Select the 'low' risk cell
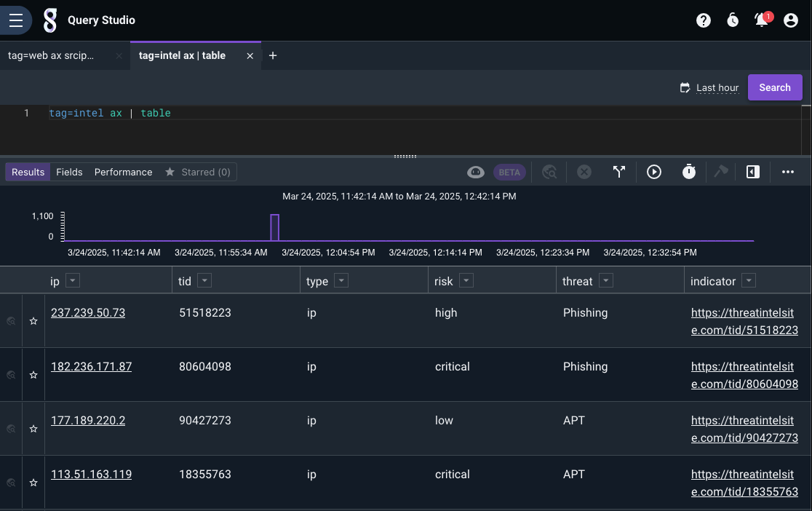Viewport: 812px width, 511px height. tap(444, 421)
